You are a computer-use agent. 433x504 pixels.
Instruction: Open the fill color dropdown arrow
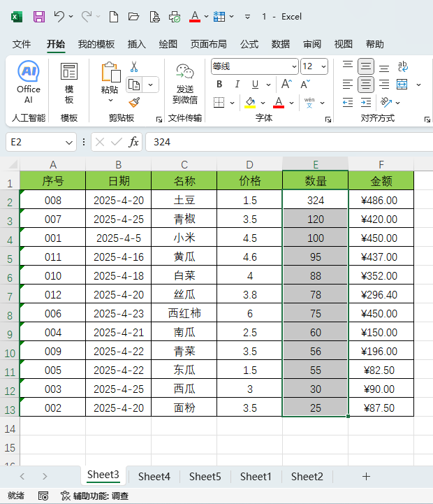click(x=263, y=103)
